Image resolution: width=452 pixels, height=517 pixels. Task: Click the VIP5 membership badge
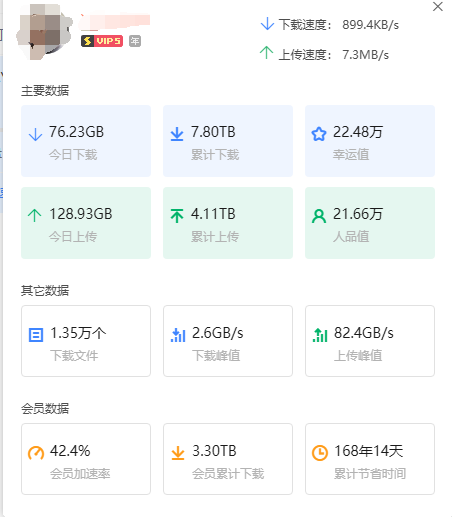102,41
